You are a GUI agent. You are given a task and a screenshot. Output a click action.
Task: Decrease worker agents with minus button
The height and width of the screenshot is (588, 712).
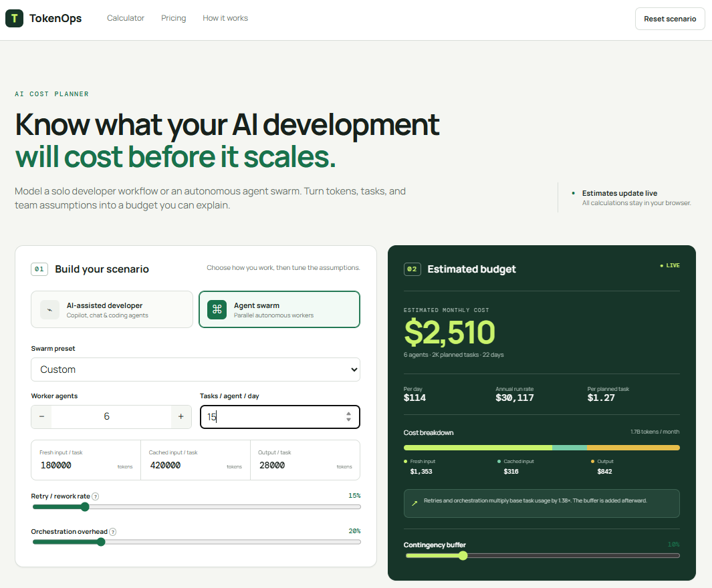[41, 416]
